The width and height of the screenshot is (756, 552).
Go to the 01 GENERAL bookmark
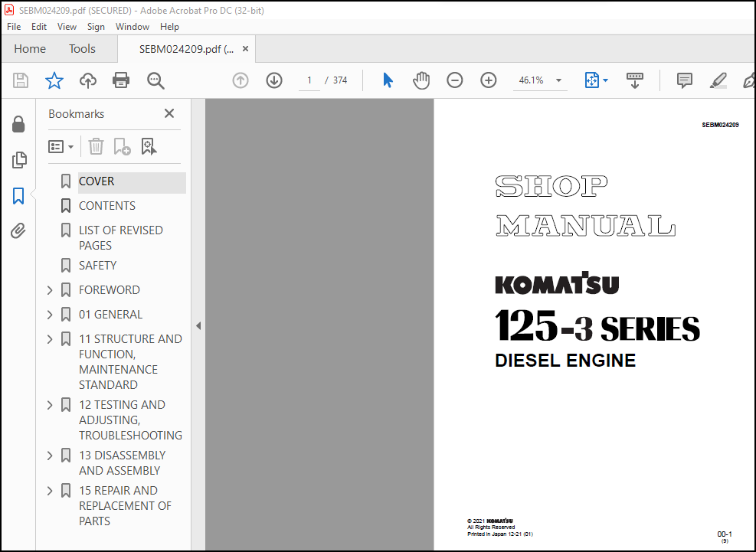click(110, 315)
